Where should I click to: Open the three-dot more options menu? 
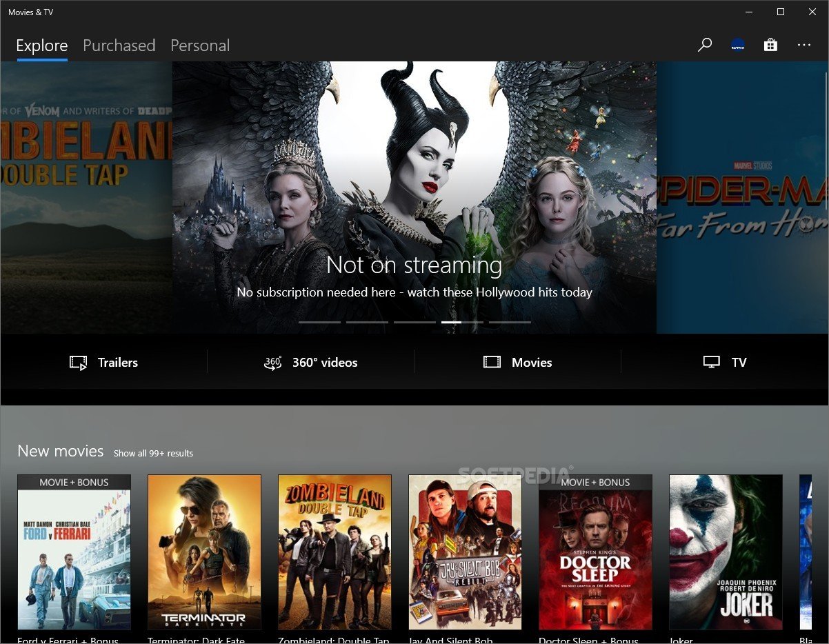803,46
